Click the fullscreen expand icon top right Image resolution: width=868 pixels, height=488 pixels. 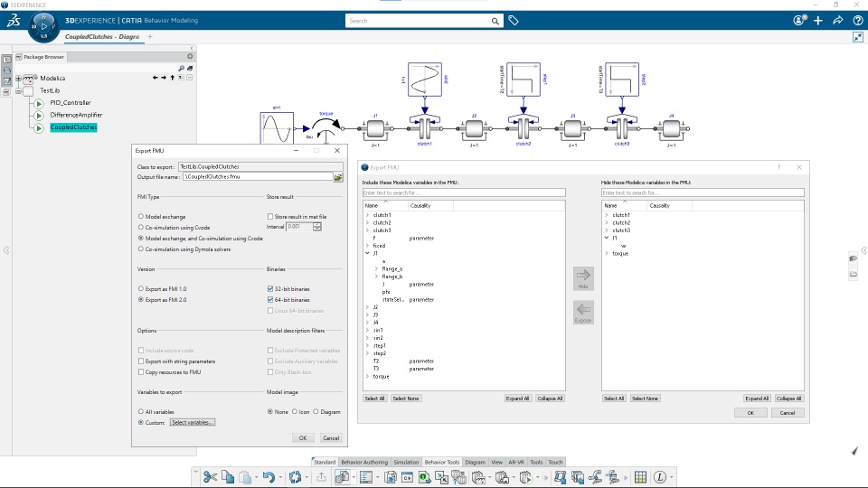(x=858, y=37)
